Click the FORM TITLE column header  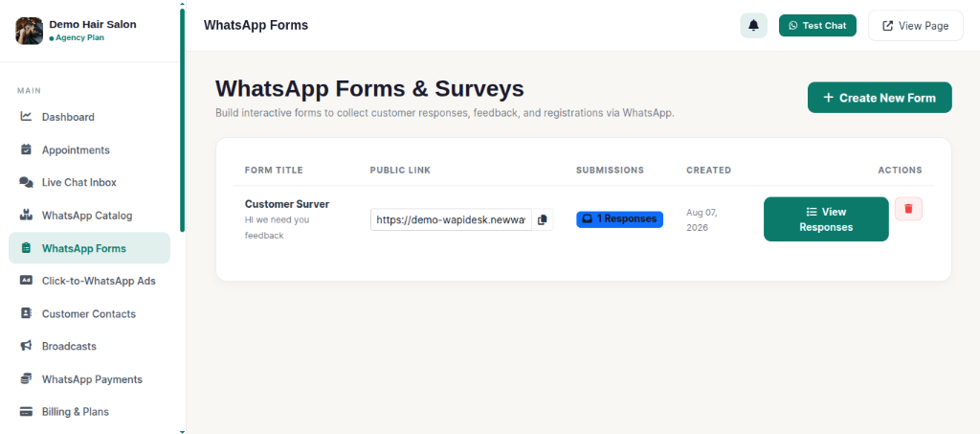(x=274, y=171)
